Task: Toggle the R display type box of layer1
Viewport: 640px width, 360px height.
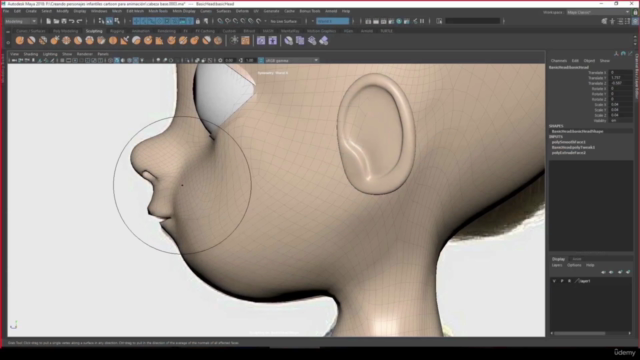Action: (x=569, y=281)
